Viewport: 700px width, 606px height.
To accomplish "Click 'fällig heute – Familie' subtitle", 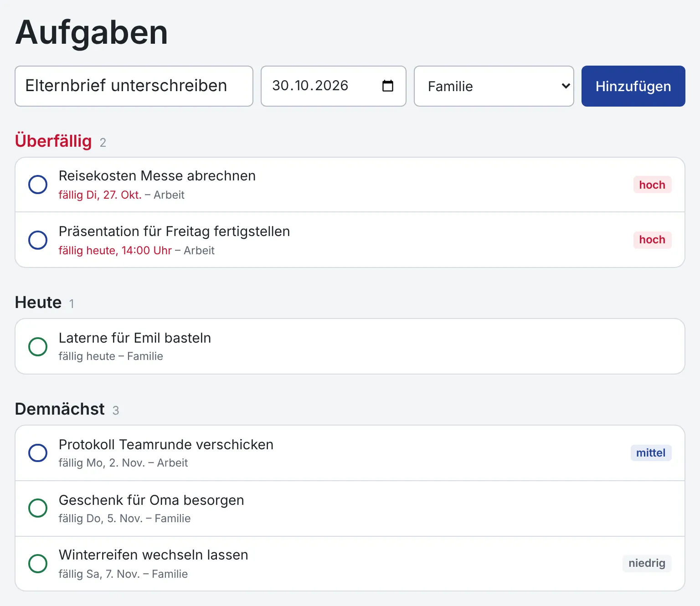I will coord(111,356).
